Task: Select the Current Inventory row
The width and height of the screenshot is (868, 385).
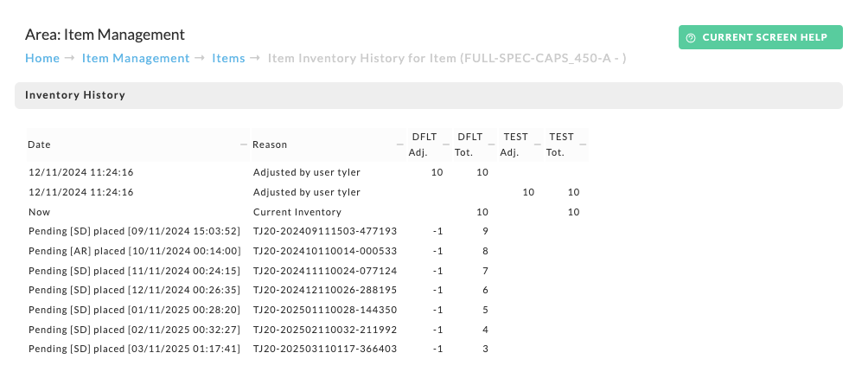Action: (307, 212)
